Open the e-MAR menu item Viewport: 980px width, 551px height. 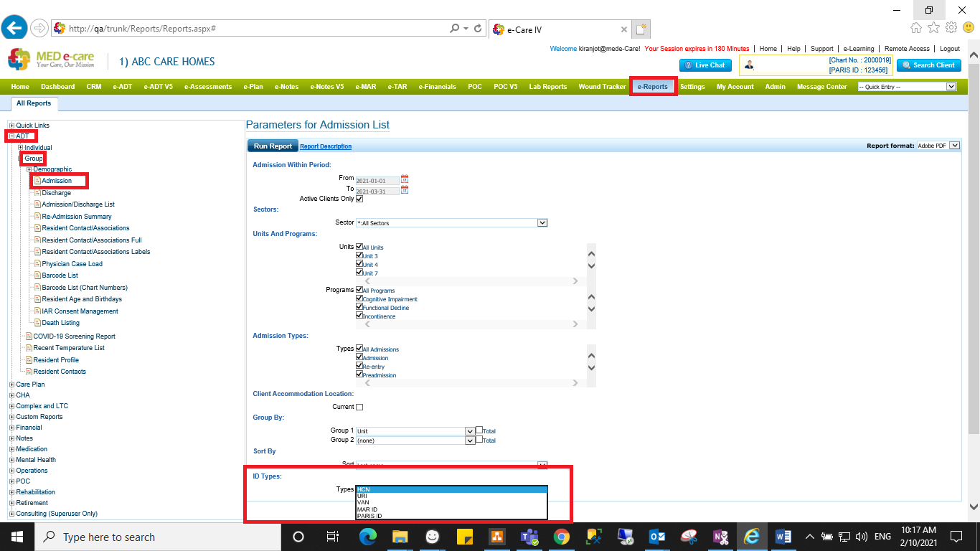[366, 87]
